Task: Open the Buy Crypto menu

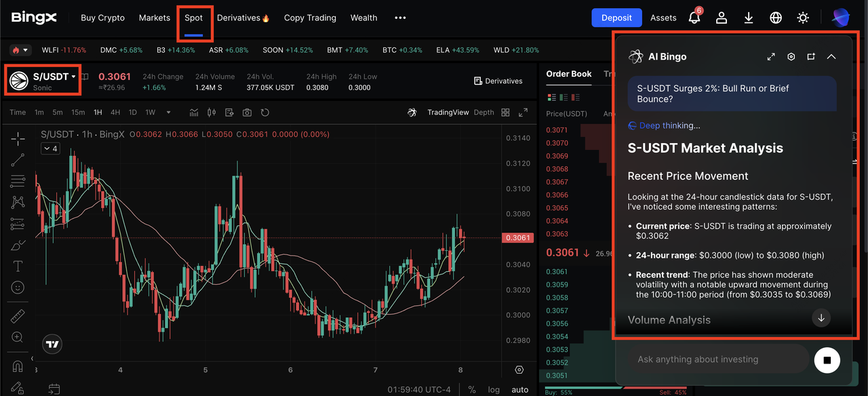Action: (x=102, y=18)
